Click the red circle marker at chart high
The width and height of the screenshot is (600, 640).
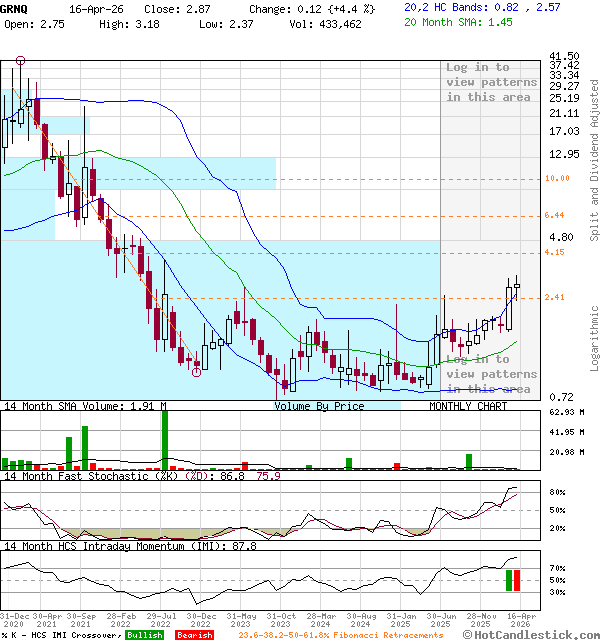(20, 61)
